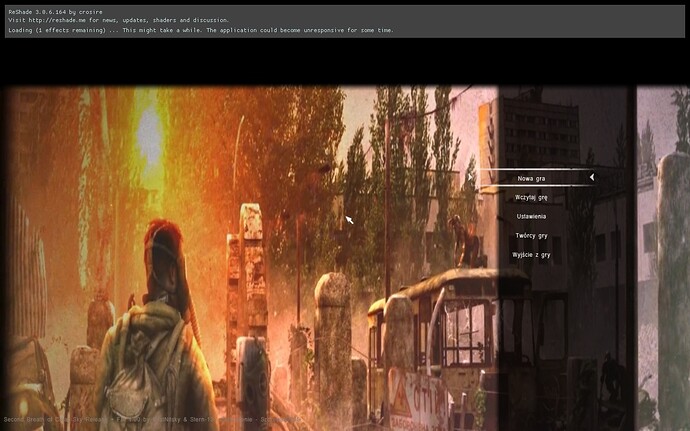690x431 pixels.
Task: Open the Wczytaj grę load menu
Action: 531,197
